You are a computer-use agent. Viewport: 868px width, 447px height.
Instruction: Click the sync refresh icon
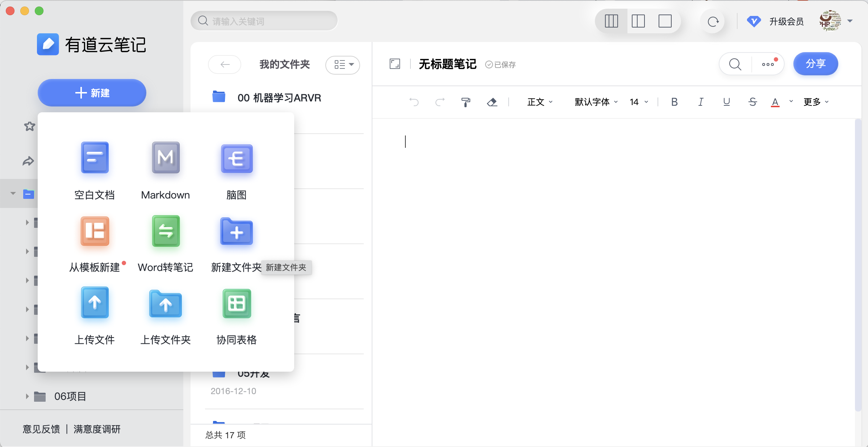(713, 21)
